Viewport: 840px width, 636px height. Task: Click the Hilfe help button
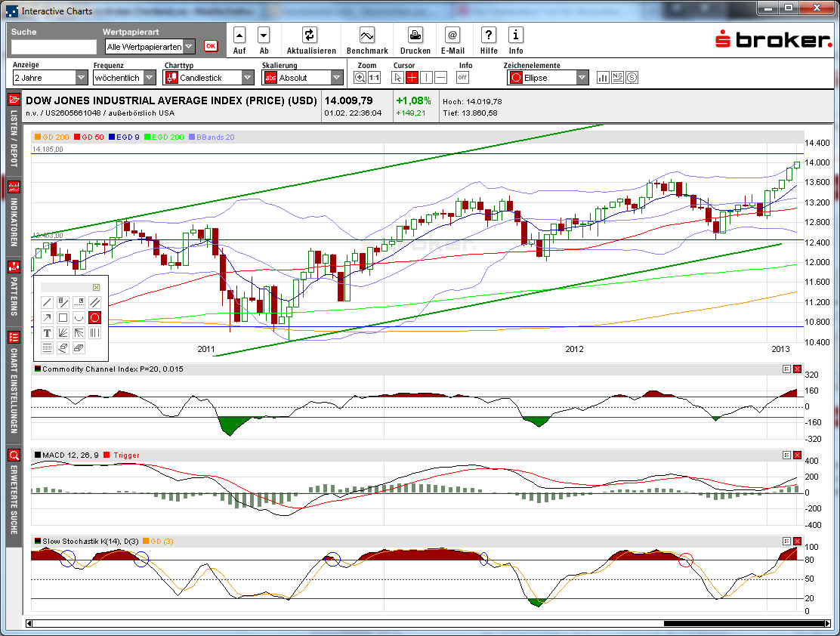click(488, 36)
